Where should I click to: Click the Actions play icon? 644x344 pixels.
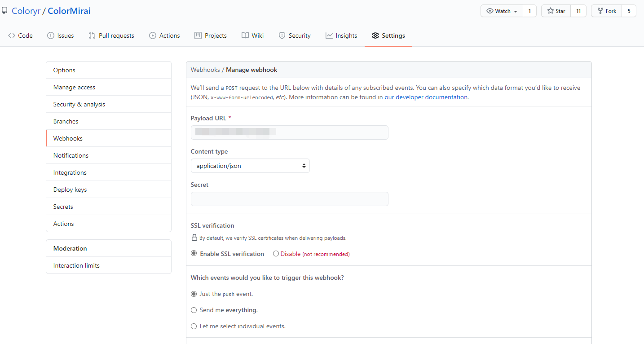(x=153, y=35)
